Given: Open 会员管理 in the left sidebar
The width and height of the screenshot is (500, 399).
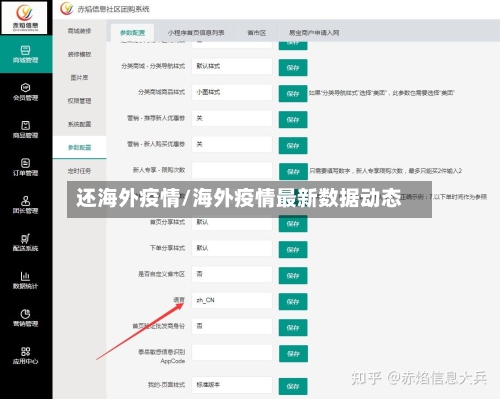Looking at the screenshot, I should click(x=26, y=92).
